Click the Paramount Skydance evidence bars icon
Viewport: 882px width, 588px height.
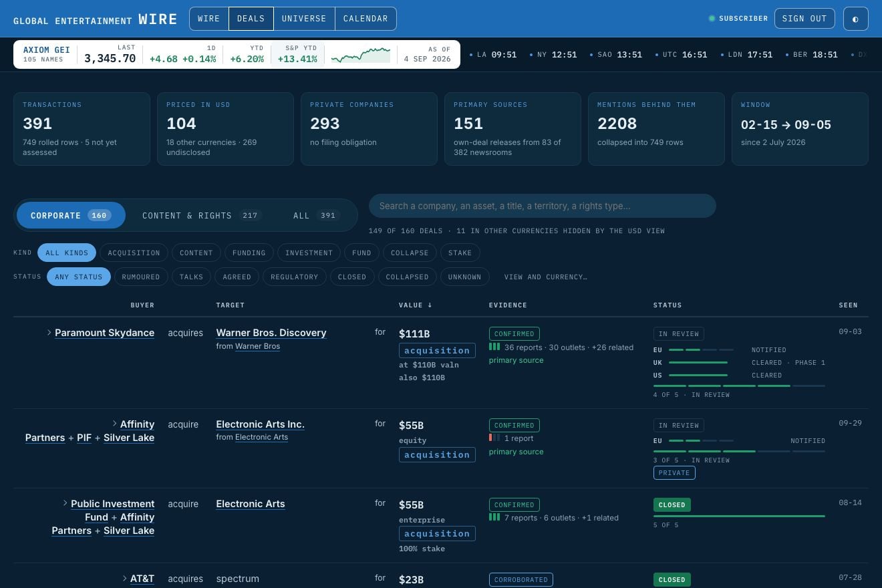coord(494,347)
